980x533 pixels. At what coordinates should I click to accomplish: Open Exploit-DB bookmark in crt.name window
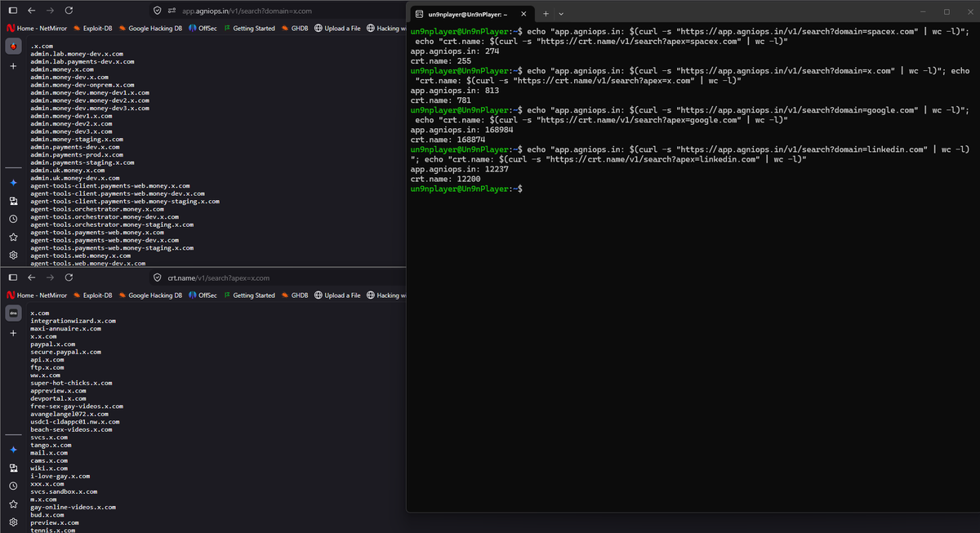click(x=92, y=295)
